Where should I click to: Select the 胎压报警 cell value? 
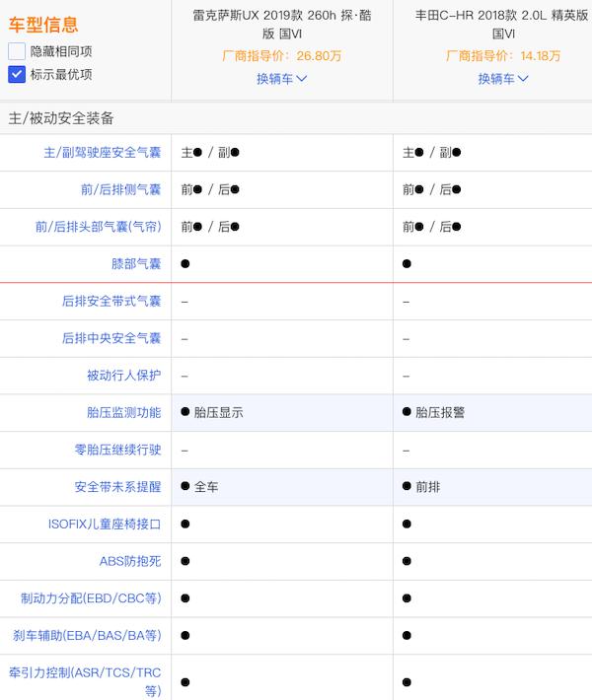[x=433, y=412]
